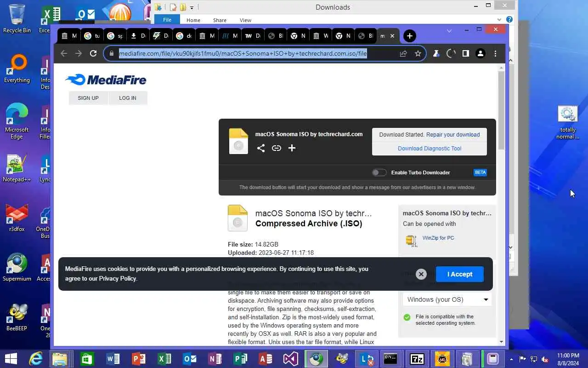588x368 pixels.
Task: Click the browser forward arrow
Action: [79, 53]
